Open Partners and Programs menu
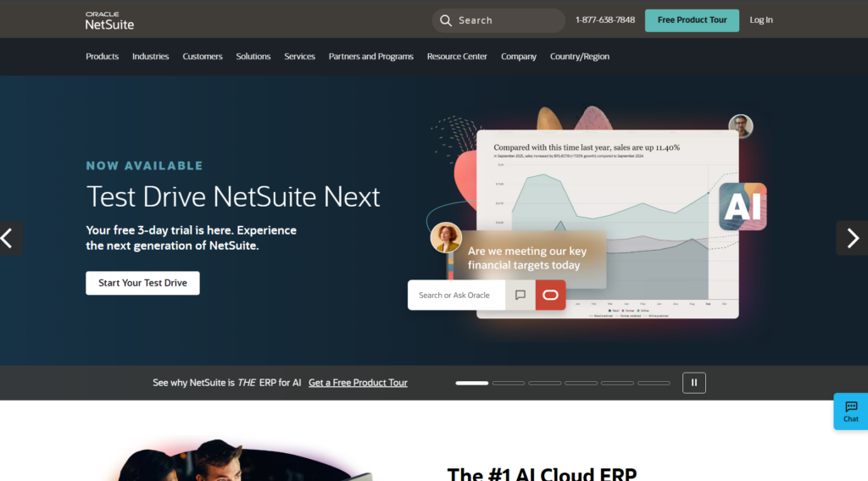The height and width of the screenshot is (481, 868). tap(371, 57)
